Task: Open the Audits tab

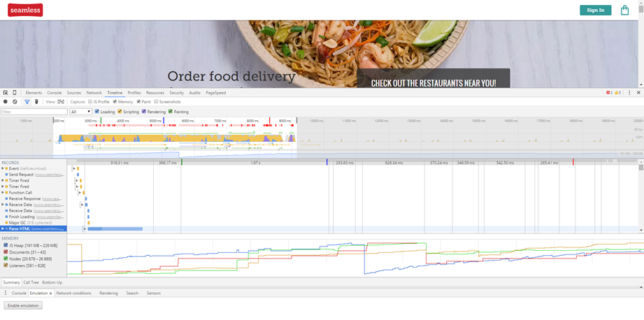Action: [194, 93]
